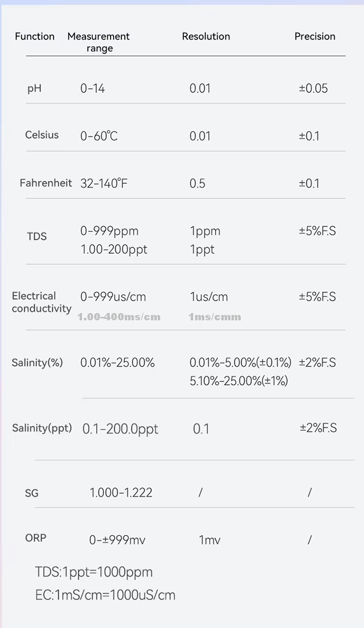Click the 0-999ppm TDS range
364x628 pixels.
click(x=109, y=231)
